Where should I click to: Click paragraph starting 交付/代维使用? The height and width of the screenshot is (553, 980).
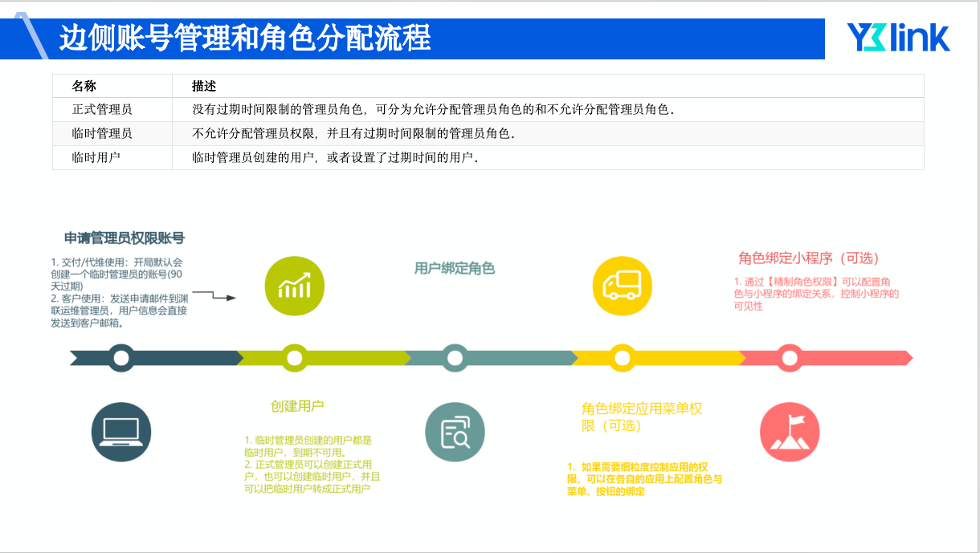[x=119, y=292]
